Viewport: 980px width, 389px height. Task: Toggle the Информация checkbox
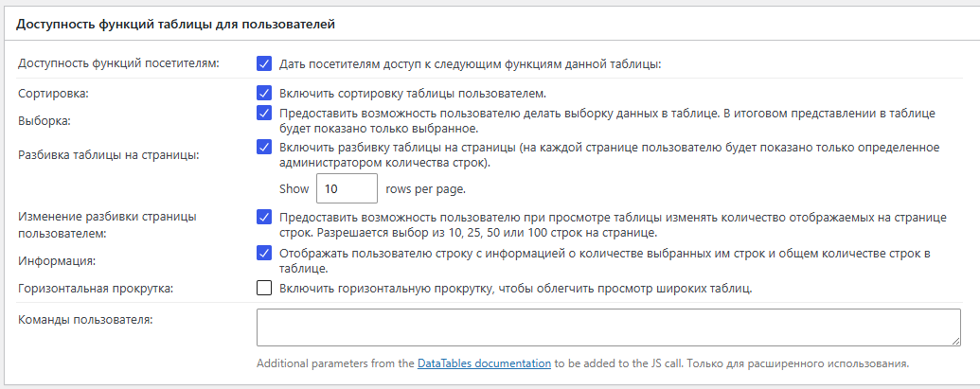(264, 253)
